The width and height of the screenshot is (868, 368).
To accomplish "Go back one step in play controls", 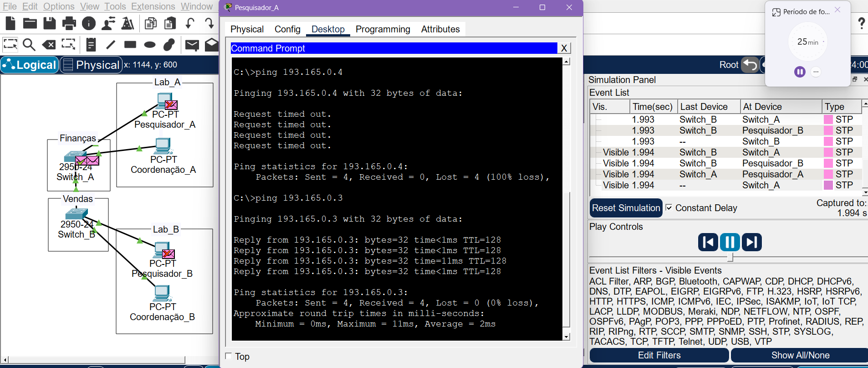I will tap(708, 242).
